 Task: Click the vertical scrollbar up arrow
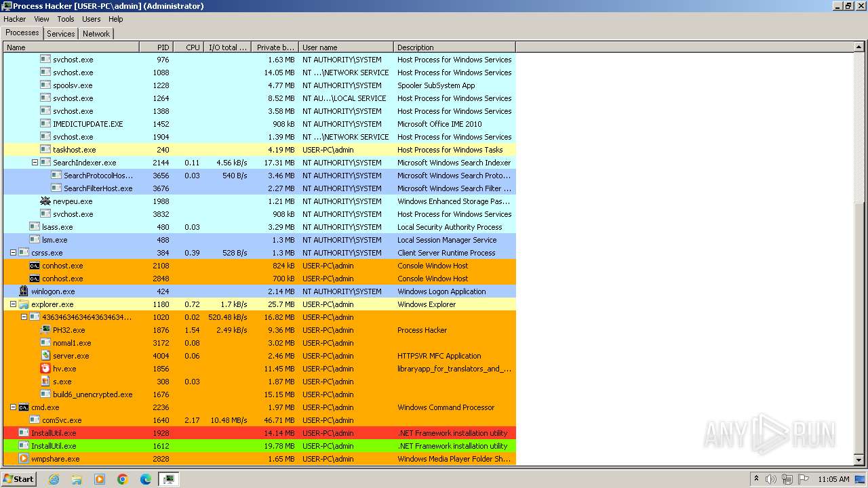pyautogui.click(x=860, y=47)
